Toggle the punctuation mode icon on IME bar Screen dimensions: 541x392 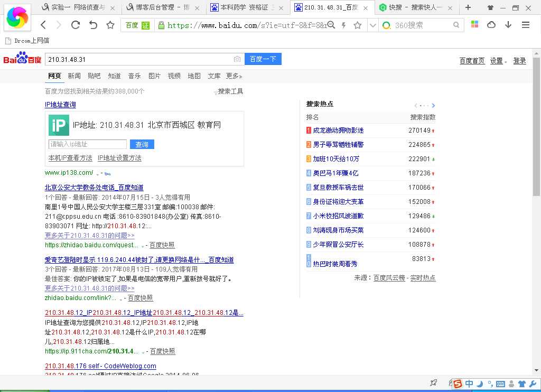pos(490,384)
